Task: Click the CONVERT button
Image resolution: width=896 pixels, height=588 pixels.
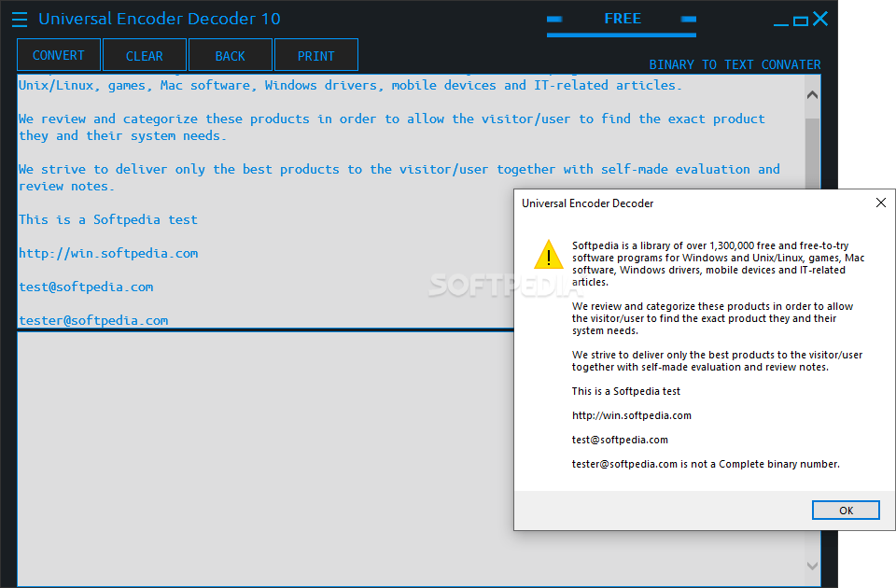Action: [59, 55]
